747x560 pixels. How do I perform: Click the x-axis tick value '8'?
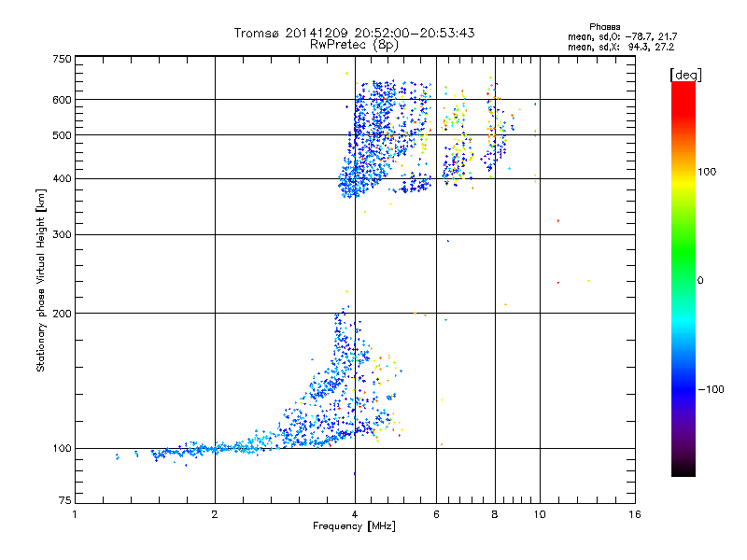pos(495,514)
